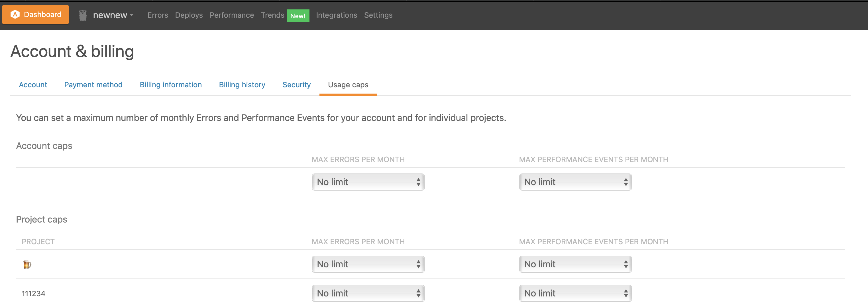Open max errors dropdown for project 111234
This screenshot has height=307, width=868.
(x=368, y=293)
